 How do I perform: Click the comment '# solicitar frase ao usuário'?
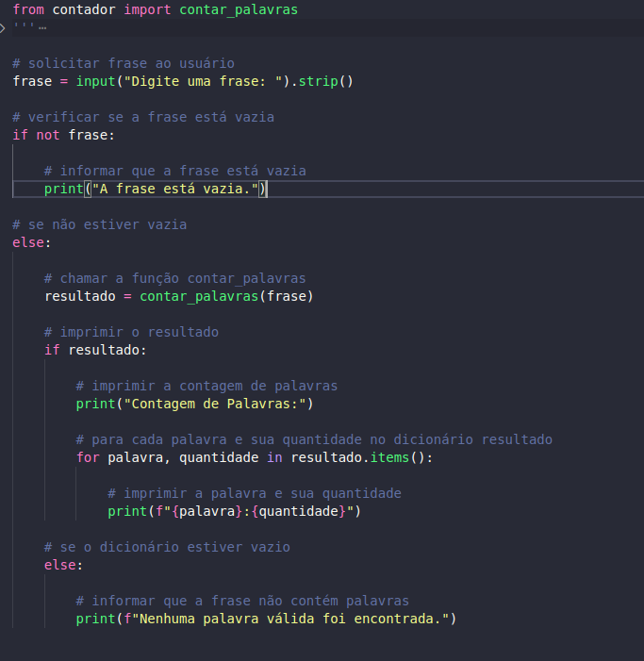pos(124,64)
